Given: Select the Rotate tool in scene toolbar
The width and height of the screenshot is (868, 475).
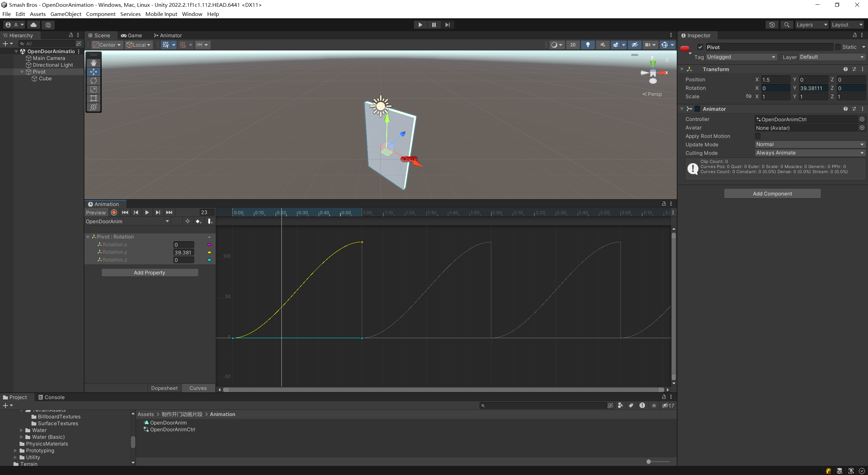Looking at the screenshot, I should (94, 81).
